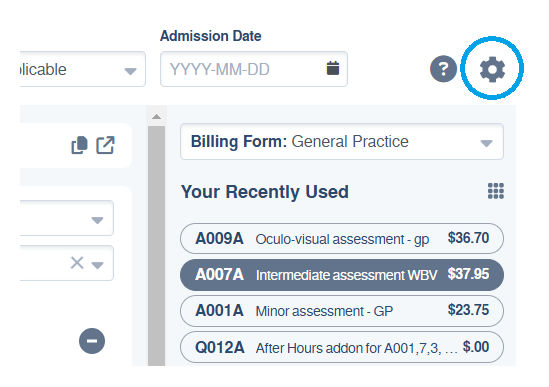The image size is (549, 387).
Task: Open dropdown arrow next to the X icon
Action: [x=97, y=265]
